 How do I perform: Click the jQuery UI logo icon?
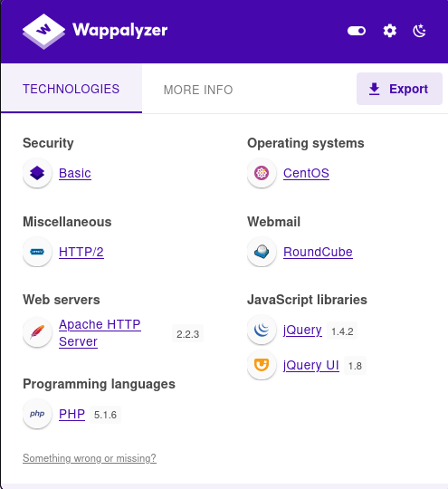coord(262,365)
